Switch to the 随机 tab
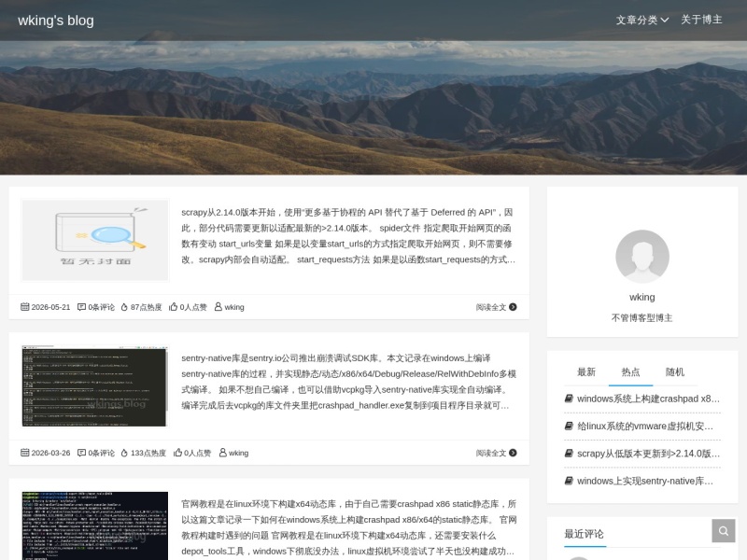The height and width of the screenshot is (560, 747). pos(675,371)
